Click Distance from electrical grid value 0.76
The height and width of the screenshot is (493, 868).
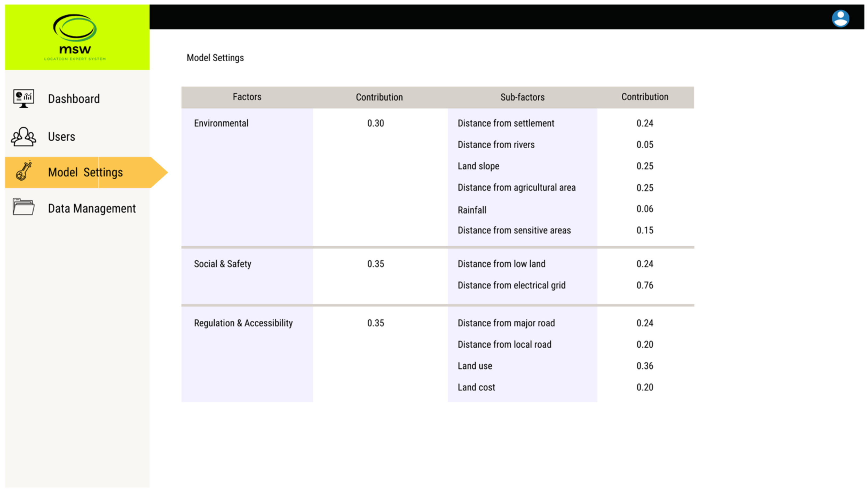[x=645, y=285]
